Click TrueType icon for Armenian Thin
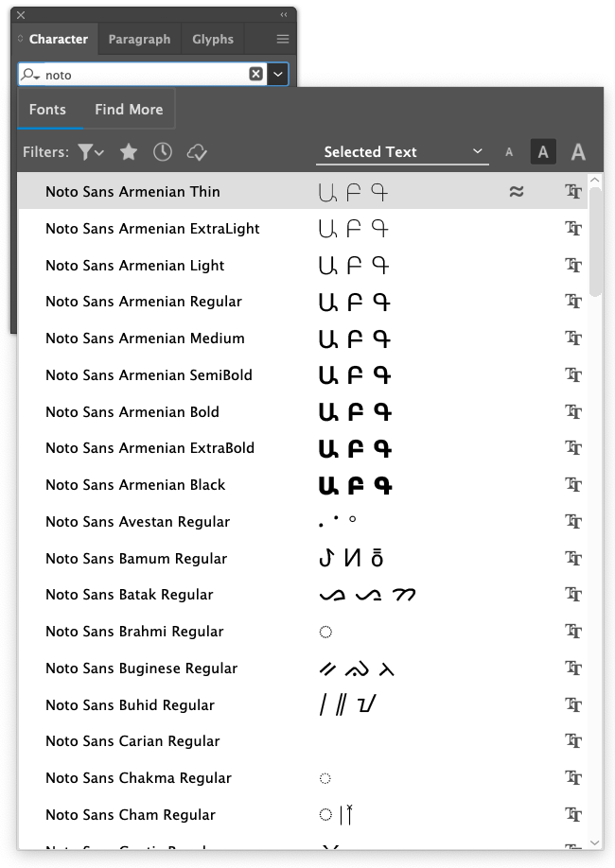Image resolution: width=615 pixels, height=868 pixels. click(x=572, y=192)
